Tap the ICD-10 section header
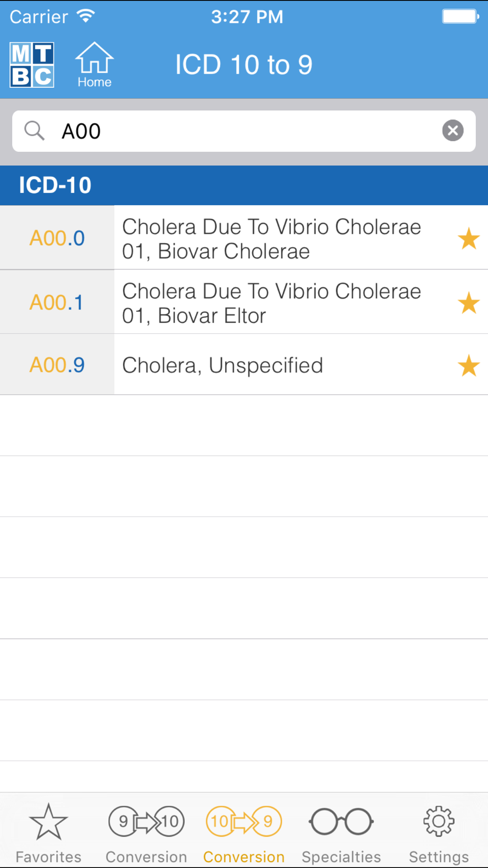 (x=244, y=186)
